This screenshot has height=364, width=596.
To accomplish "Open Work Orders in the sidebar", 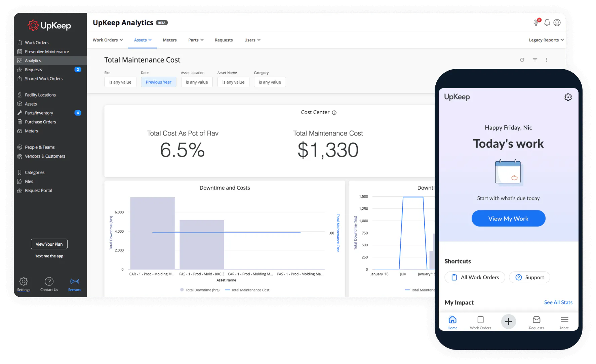I will click(x=50, y=43).
